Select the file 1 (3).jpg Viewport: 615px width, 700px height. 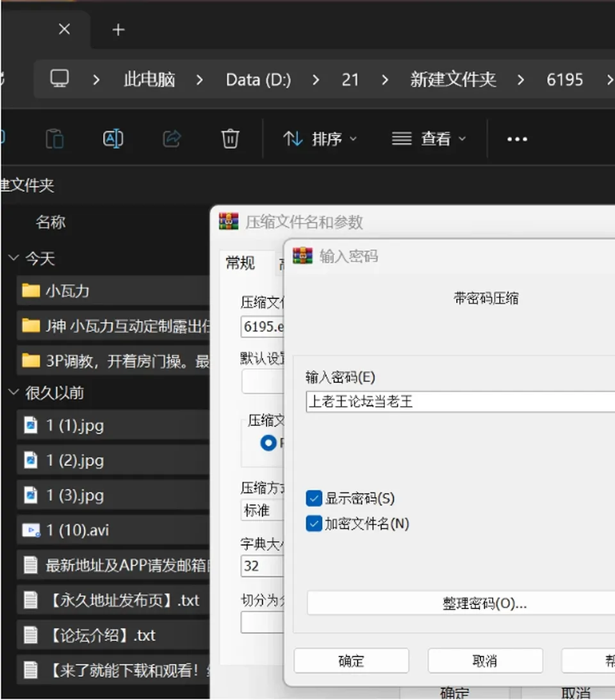pos(113,494)
